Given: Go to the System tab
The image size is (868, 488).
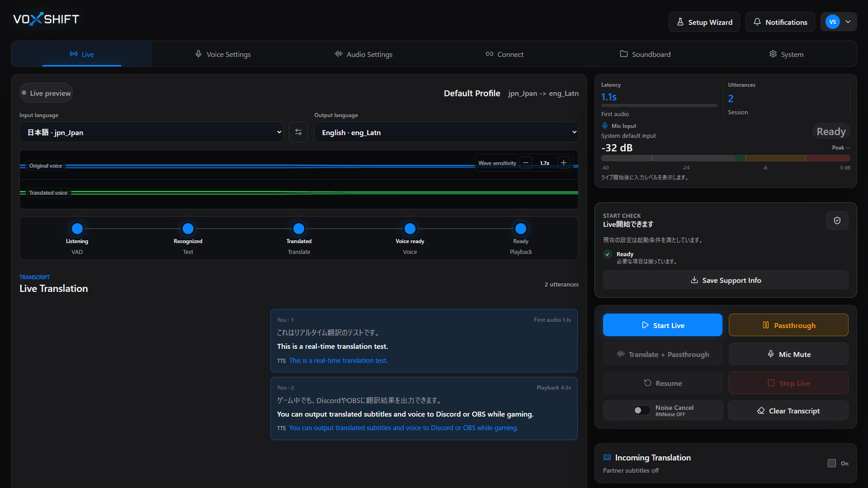Looking at the screenshot, I should pyautogui.click(x=786, y=54).
